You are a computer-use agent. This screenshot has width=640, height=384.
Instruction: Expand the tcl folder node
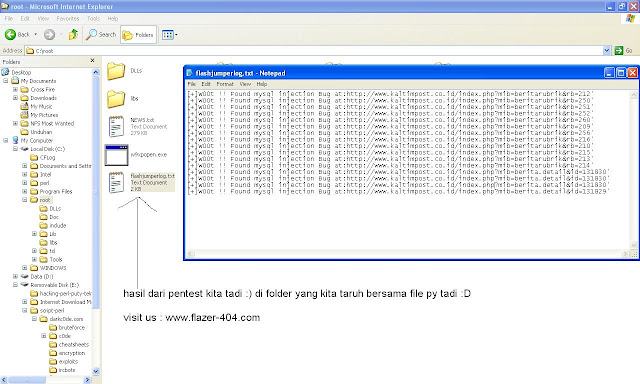[35, 251]
